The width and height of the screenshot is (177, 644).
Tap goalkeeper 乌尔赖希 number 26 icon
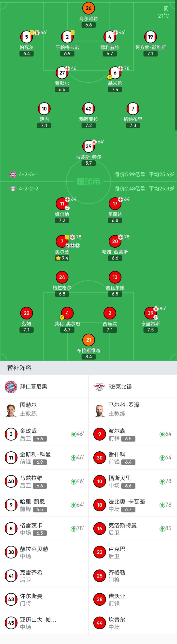pos(88,8)
